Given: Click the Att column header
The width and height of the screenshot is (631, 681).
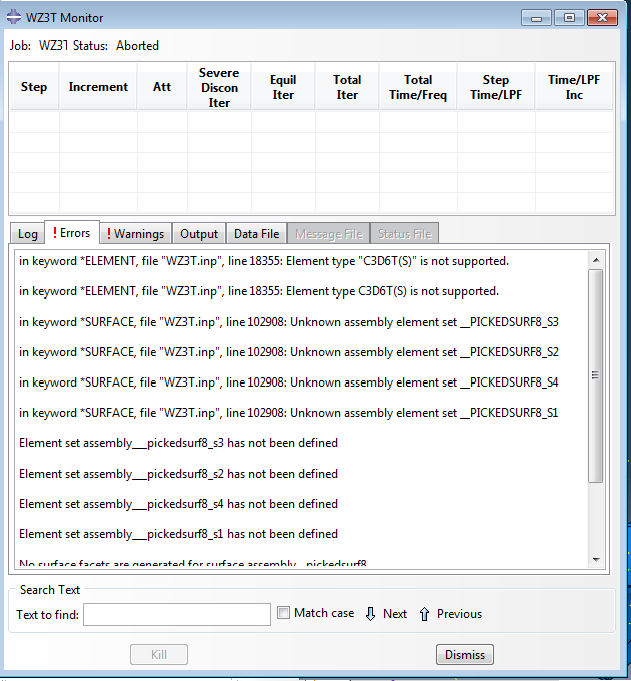Looking at the screenshot, I should (162, 87).
